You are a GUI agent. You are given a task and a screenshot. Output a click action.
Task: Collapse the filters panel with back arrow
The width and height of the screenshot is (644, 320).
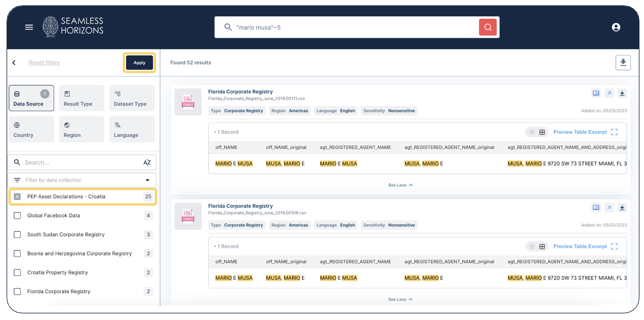14,62
